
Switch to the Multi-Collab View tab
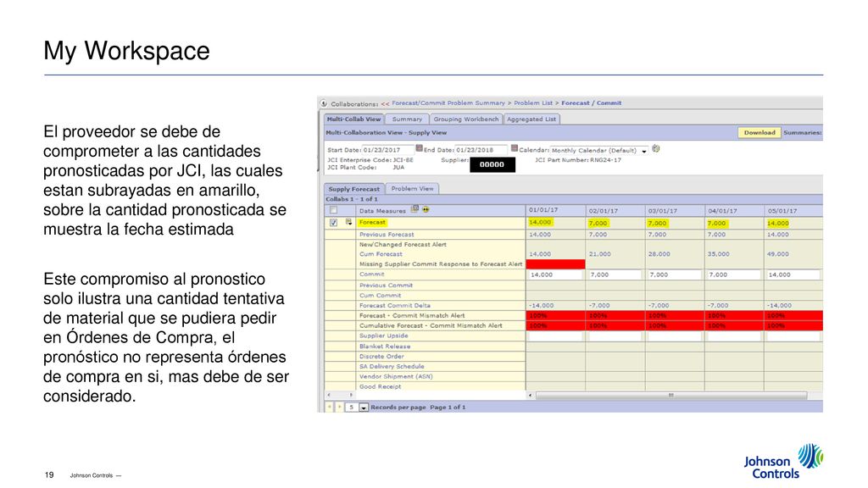tap(353, 119)
